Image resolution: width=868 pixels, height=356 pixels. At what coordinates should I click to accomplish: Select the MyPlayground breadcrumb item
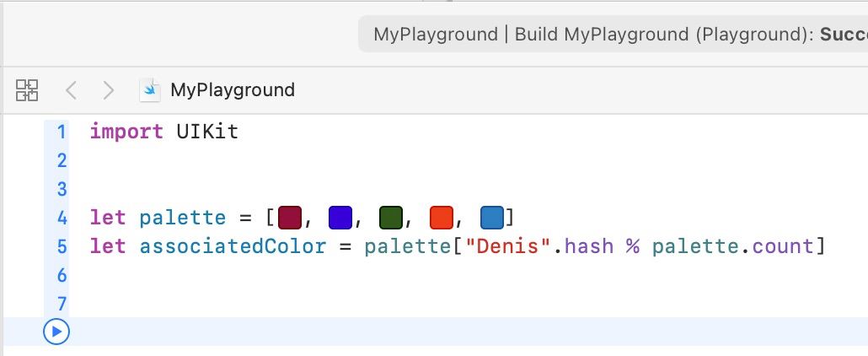pos(232,90)
